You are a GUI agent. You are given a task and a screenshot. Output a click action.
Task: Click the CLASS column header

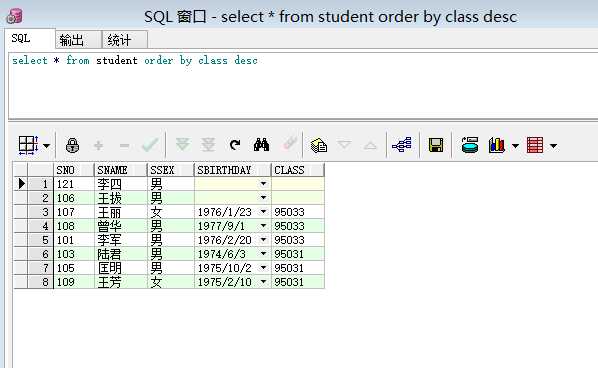(x=297, y=170)
